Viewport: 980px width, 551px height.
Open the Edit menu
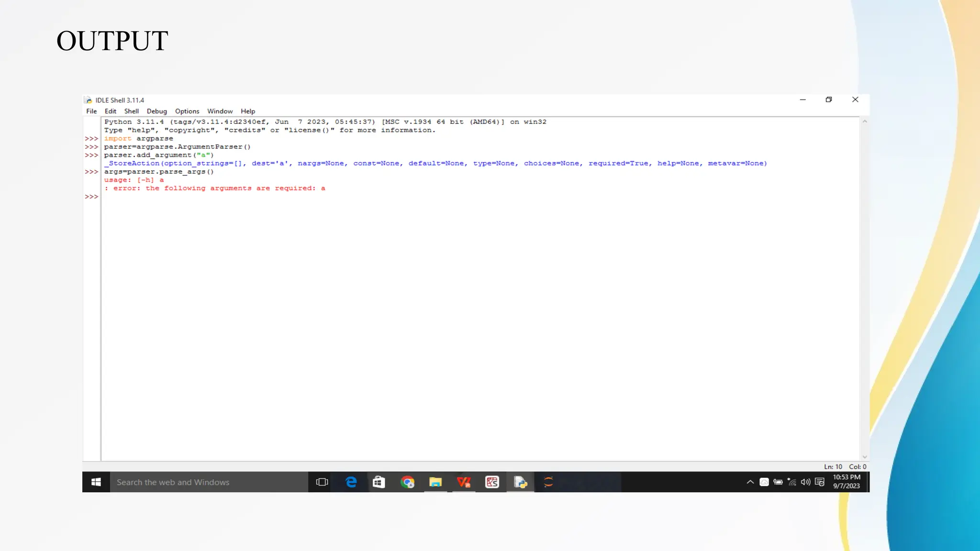pyautogui.click(x=110, y=111)
